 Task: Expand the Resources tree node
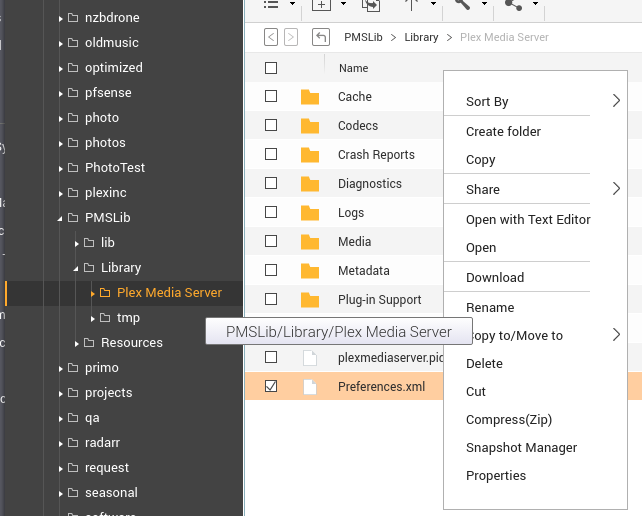pos(77,344)
